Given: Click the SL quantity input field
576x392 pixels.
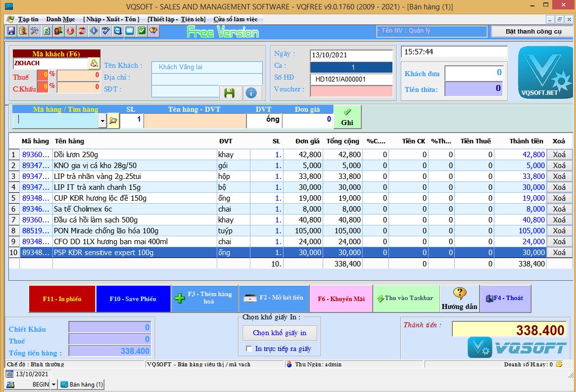Looking at the screenshot, I should point(131,121).
